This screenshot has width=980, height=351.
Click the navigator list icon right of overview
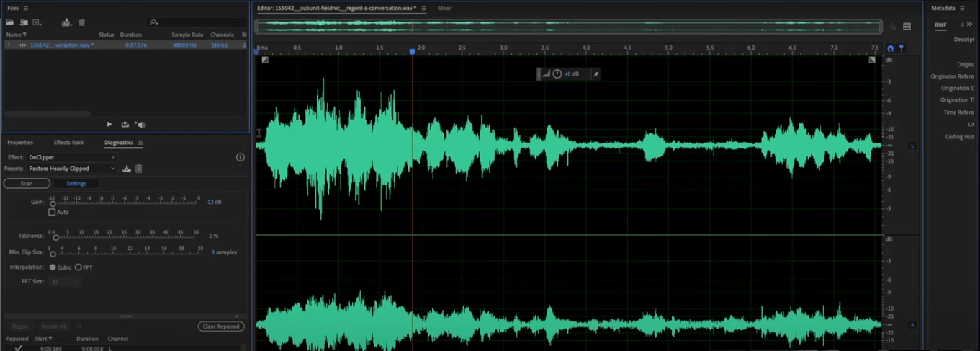click(x=907, y=27)
